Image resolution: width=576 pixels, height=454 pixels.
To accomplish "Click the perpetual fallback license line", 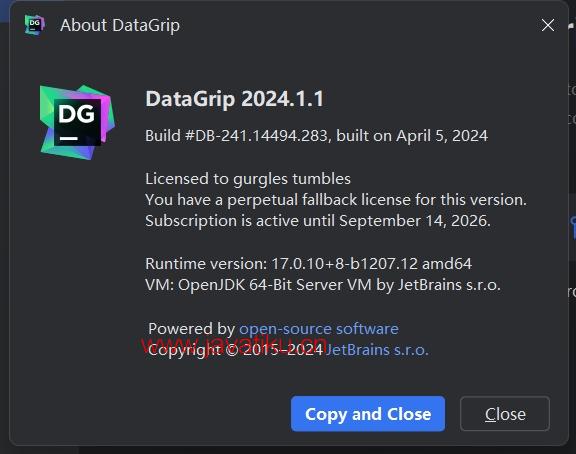I will (336, 200).
